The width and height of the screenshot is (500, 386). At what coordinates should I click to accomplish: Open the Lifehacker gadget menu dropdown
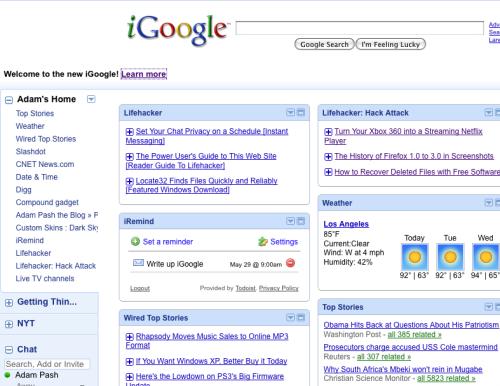point(291,113)
